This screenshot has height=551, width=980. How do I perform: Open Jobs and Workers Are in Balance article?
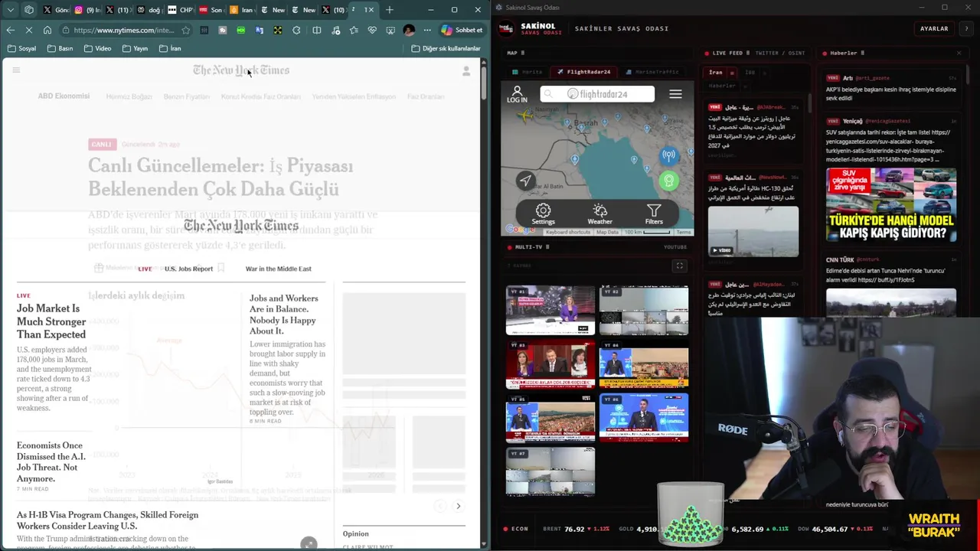coord(283,315)
